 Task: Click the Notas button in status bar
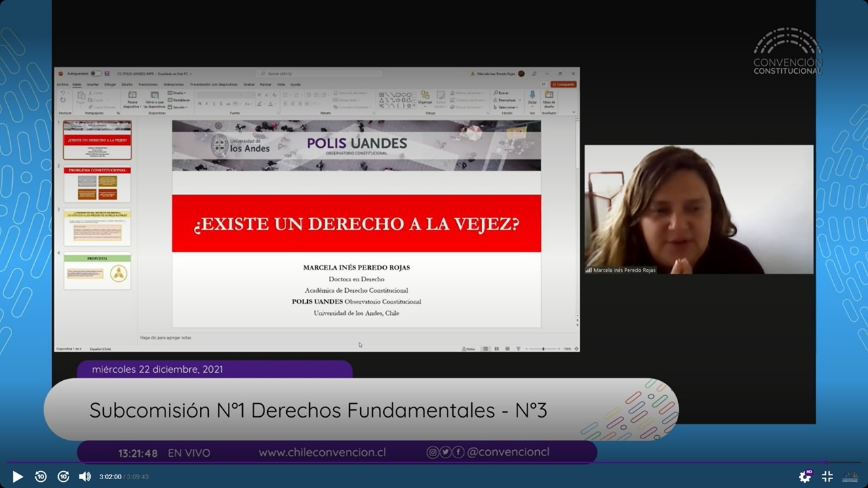click(x=469, y=349)
